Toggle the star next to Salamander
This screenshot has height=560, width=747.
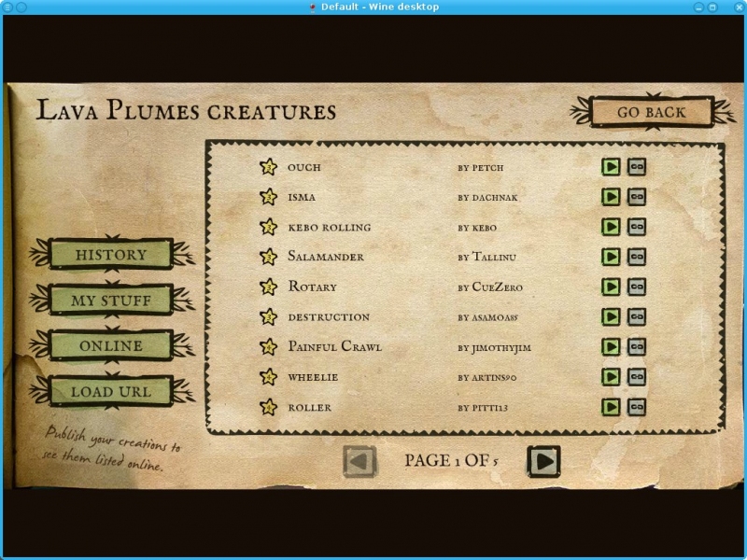point(269,257)
